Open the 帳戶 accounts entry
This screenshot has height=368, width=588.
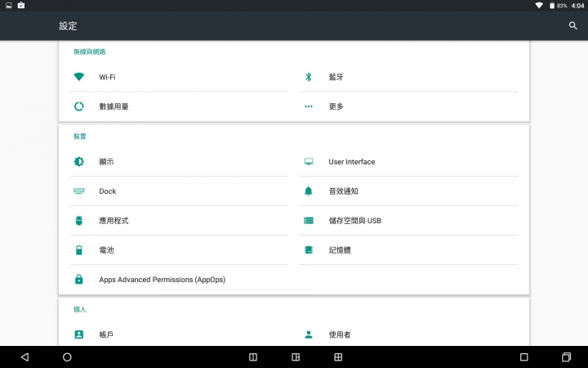tap(179, 334)
